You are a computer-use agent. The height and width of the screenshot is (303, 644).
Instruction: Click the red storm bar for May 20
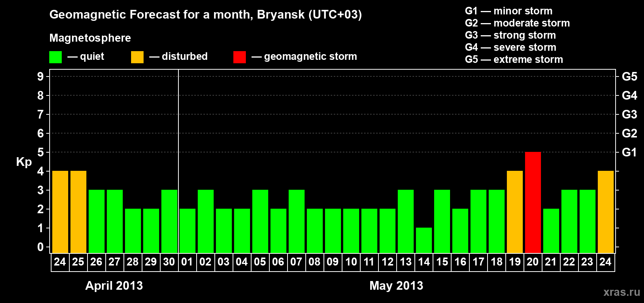(x=533, y=203)
